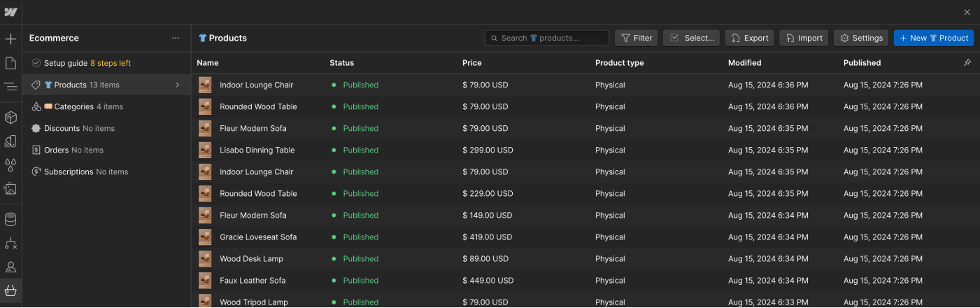Click Published status of Wood Desk Lamp
This screenshot has width=980, height=308.
coord(360,258)
